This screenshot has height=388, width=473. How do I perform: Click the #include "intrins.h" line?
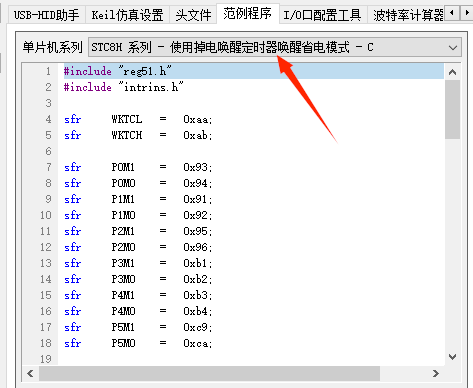point(123,87)
